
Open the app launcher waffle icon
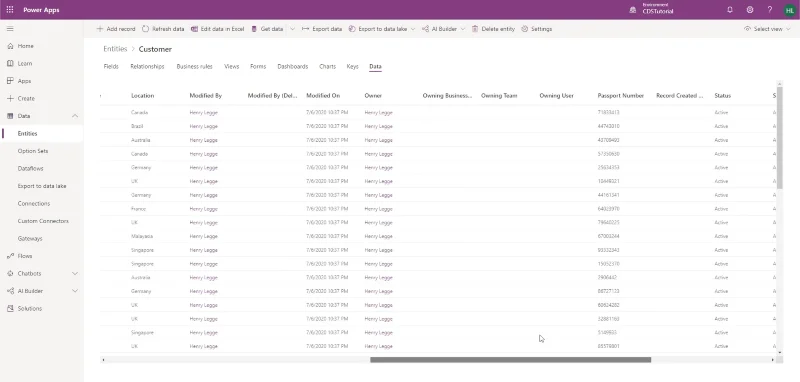[10, 10]
